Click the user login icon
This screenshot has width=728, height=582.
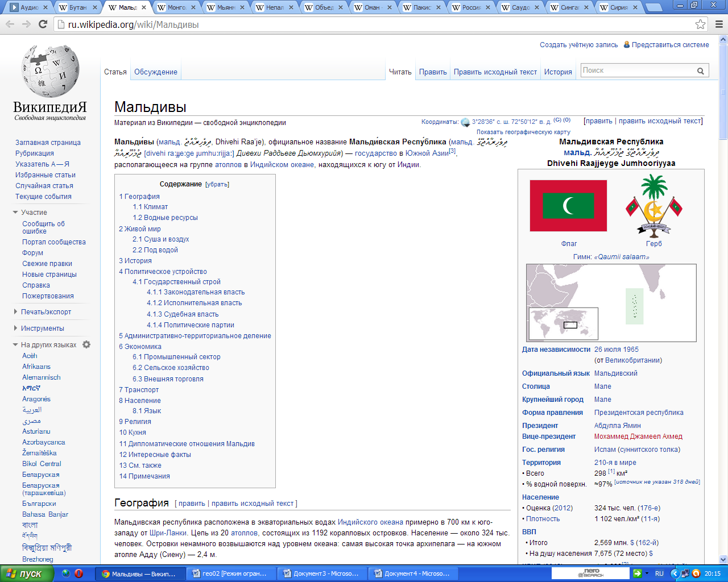[x=627, y=44]
